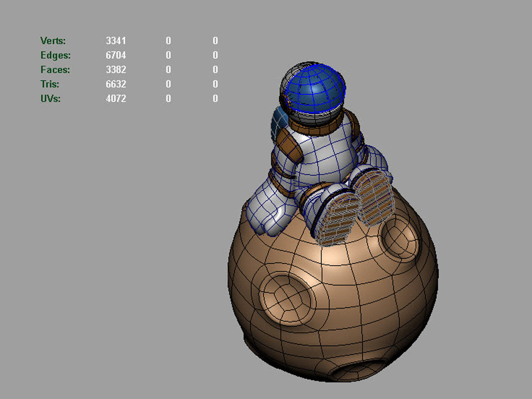Click the vertex count value 3341
532x399 pixels.
pos(116,41)
